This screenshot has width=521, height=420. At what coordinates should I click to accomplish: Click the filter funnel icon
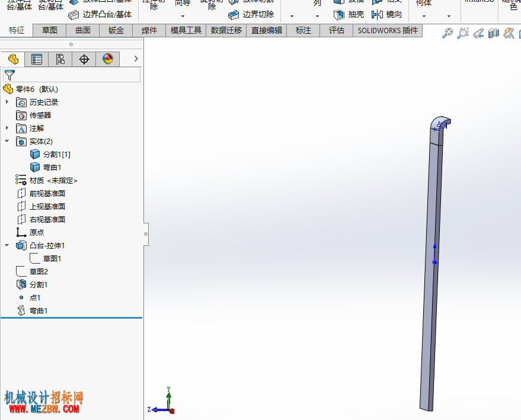tap(9, 75)
